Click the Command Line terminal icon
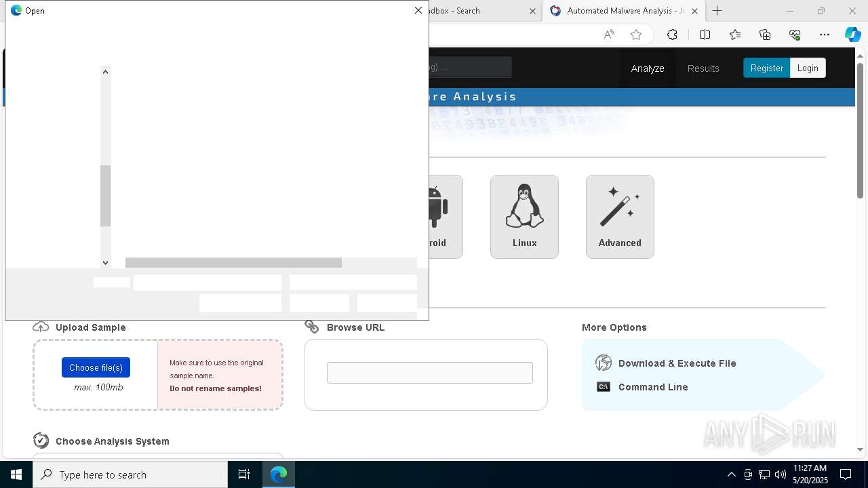 pyautogui.click(x=603, y=387)
